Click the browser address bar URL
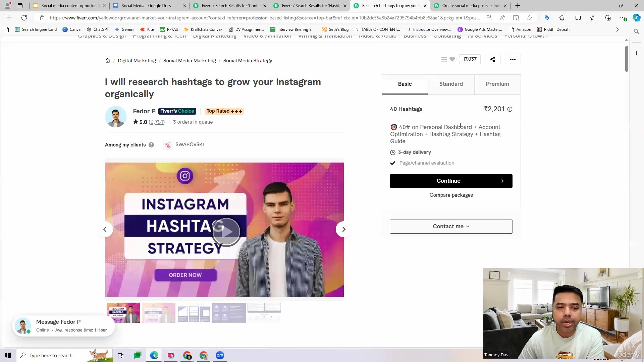The width and height of the screenshot is (644, 362). coord(265,18)
